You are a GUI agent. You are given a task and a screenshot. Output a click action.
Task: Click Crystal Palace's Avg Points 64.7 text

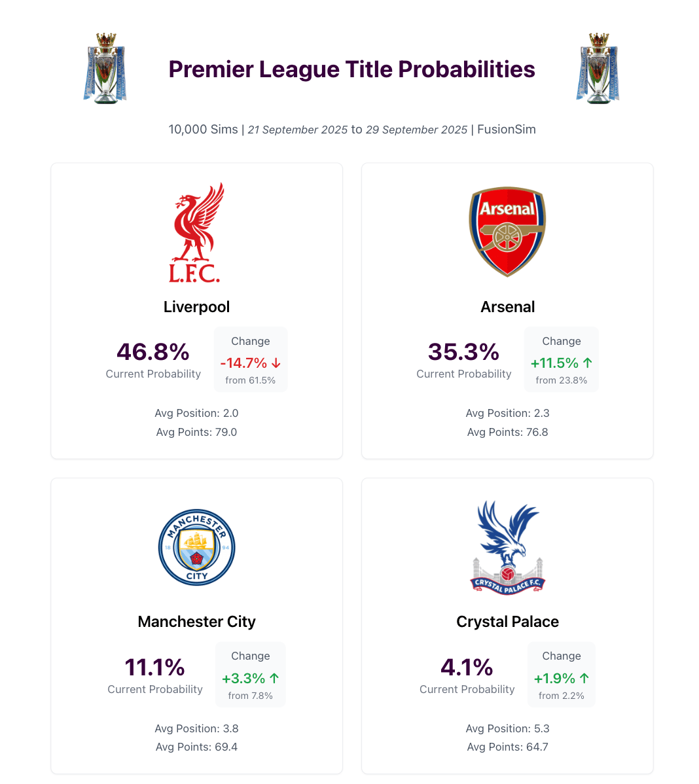[507, 747]
